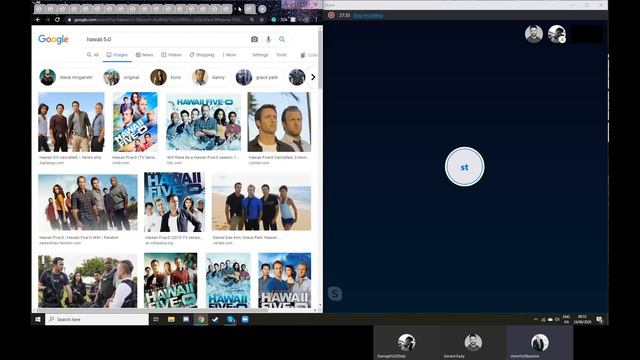Click the st avatar circle in Skype call
Image resolution: width=640 pixels, height=360 pixels.
click(464, 167)
